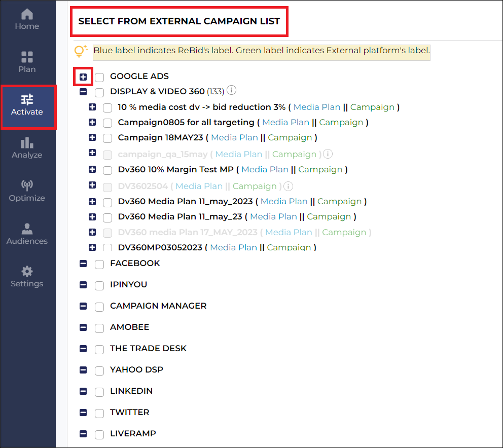Collapse the DISPLAY & VIDEO 360 node
Screen dimensions: 503x448
83,92
